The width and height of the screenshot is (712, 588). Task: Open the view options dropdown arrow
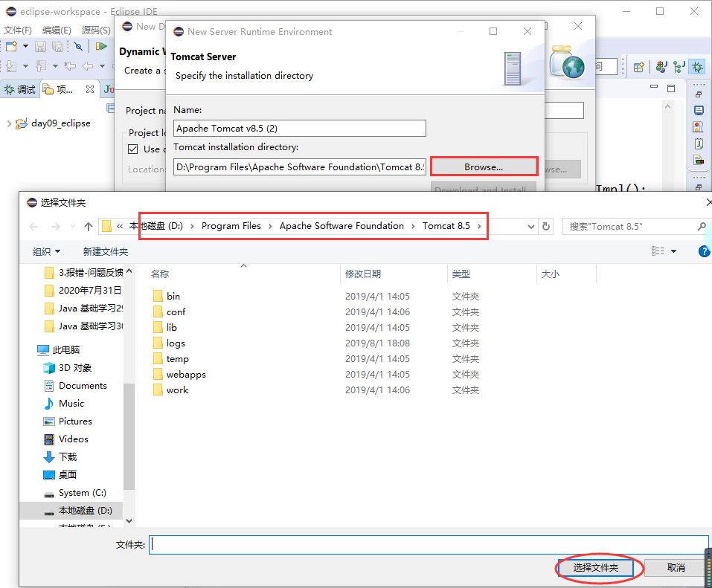click(x=674, y=251)
